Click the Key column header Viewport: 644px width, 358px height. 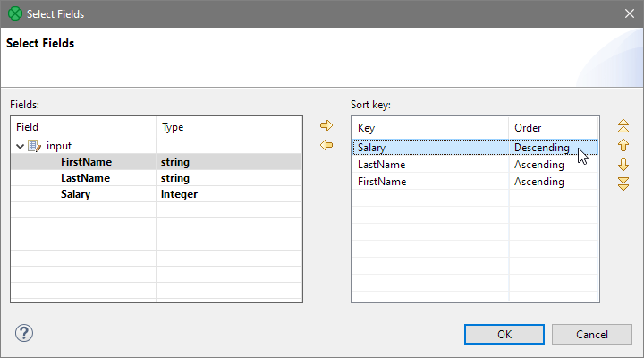429,128
